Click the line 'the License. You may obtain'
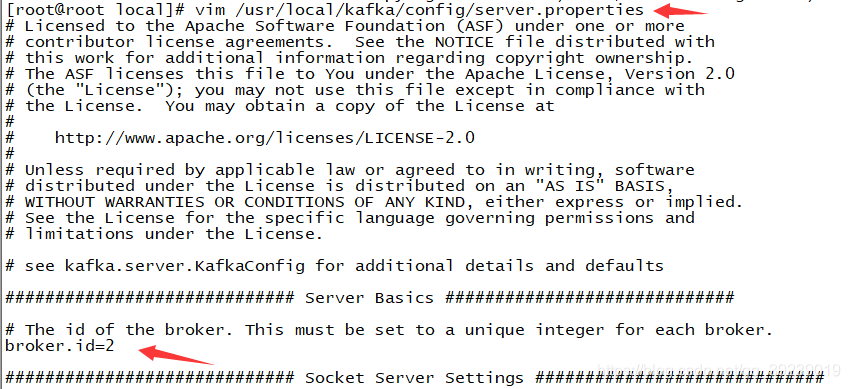 pyautogui.click(x=280, y=106)
